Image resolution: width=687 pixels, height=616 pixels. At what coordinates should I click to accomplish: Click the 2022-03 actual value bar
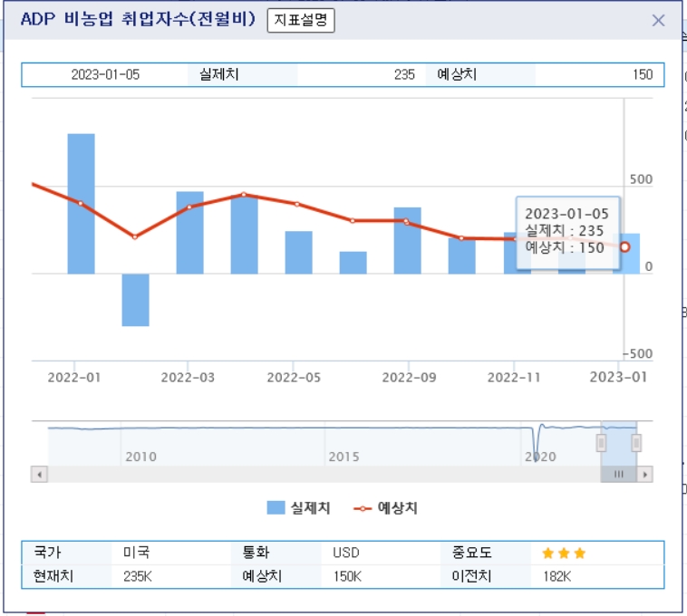[189, 233]
